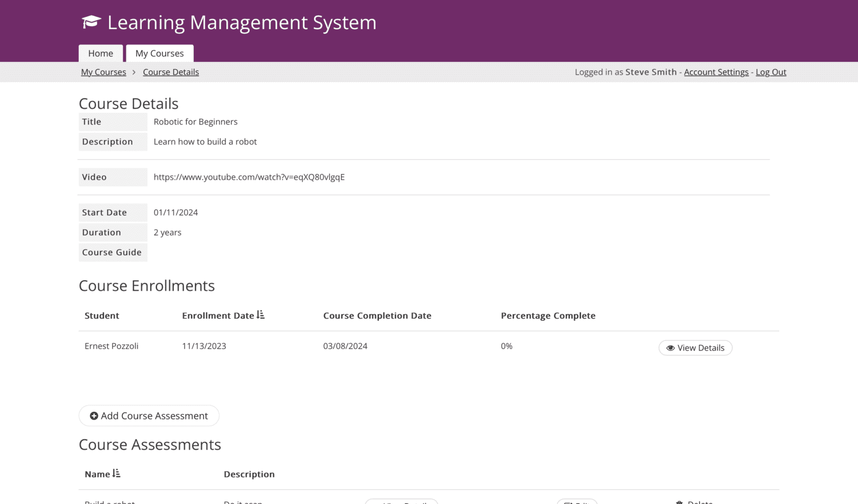Screen dimensions: 858x504
Task: Sort by Percentage Complete header
Action: pos(548,316)
